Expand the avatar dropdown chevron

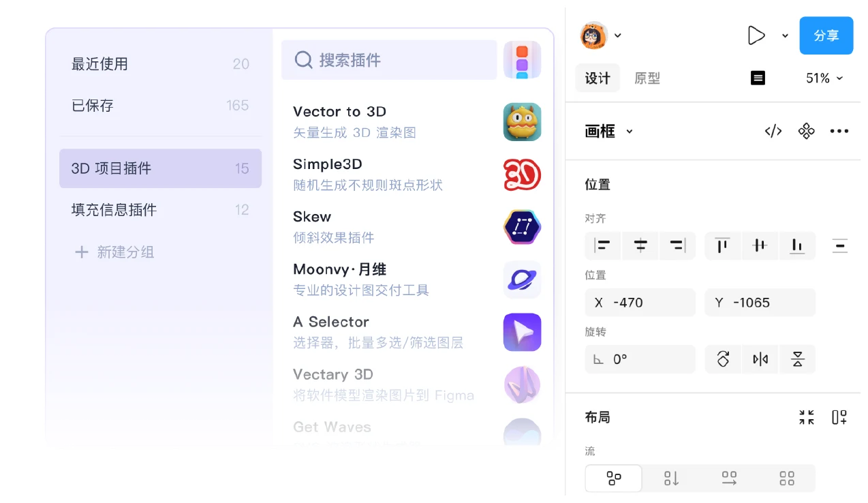click(x=618, y=35)
